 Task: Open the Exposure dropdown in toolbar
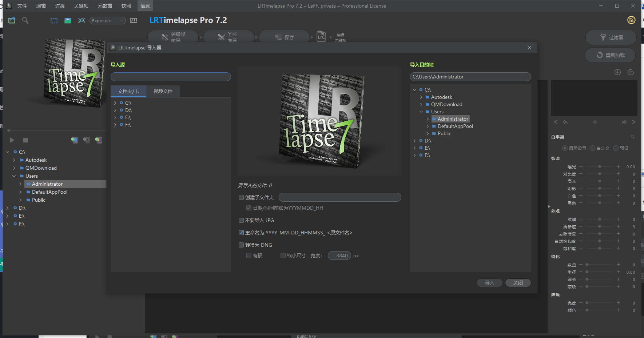click(108, 21)
